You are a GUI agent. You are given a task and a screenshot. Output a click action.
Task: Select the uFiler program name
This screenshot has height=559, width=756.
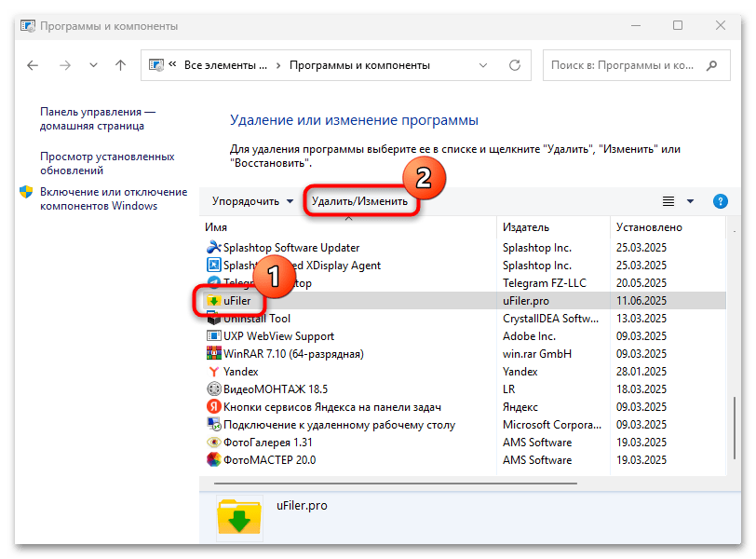236,301
